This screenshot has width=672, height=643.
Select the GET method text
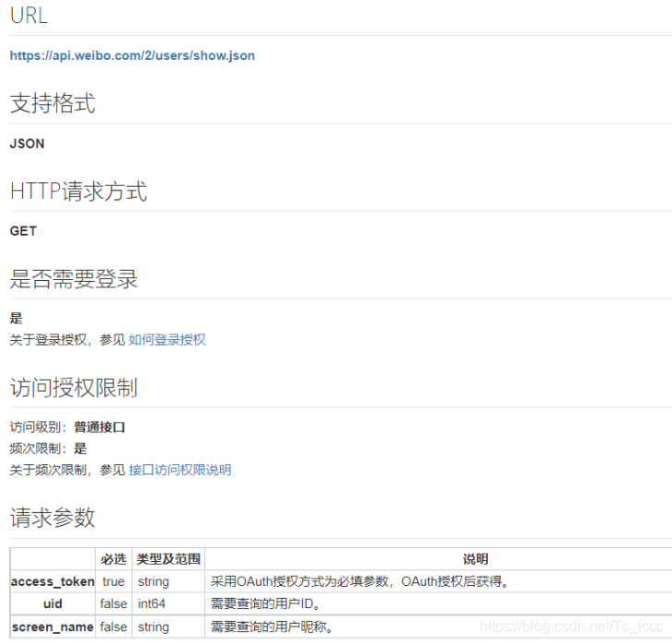[23, 231]
